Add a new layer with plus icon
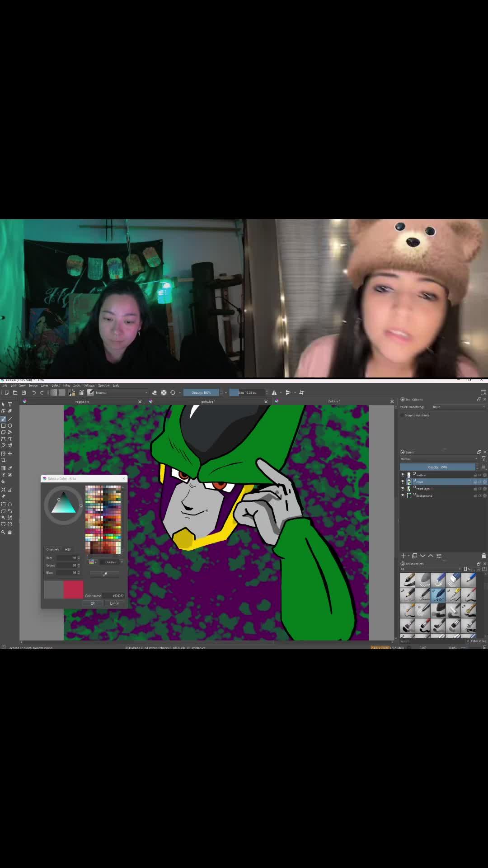488x868 pixels. tap(404, 556)
